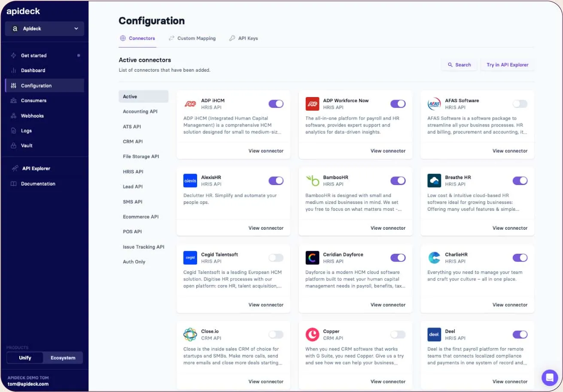
Task: Click View connector for BambooHR
Action: pyautogui.click(x=388, y=228)
